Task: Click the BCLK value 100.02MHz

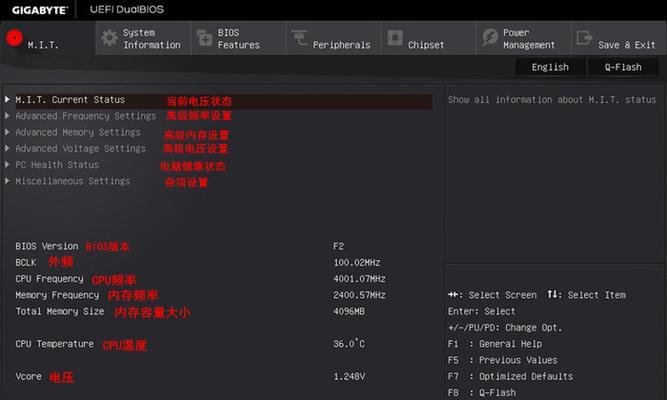Action: [x=357, y=263]
